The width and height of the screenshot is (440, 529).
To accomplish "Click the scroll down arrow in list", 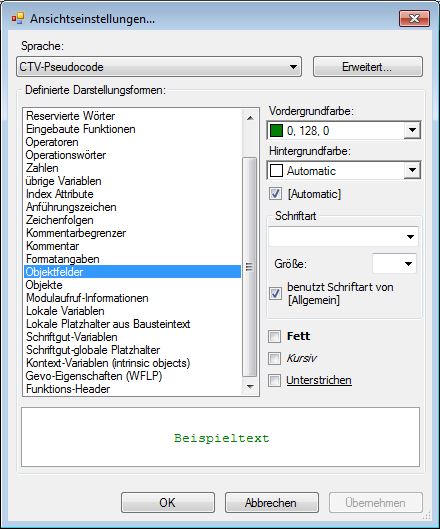I will click(x=250, y=386).
